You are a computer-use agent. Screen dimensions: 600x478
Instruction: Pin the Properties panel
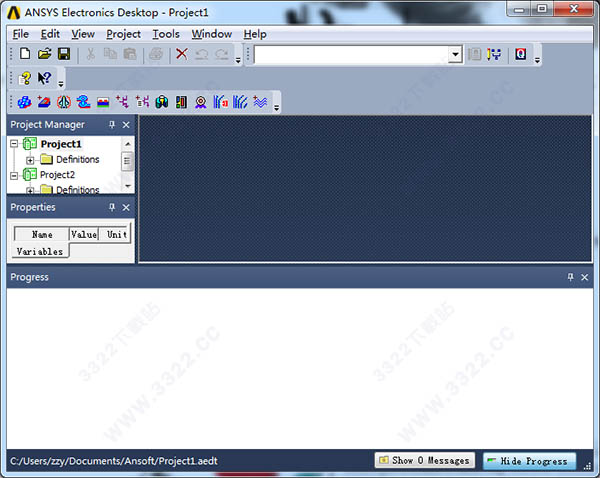[112, 207]
